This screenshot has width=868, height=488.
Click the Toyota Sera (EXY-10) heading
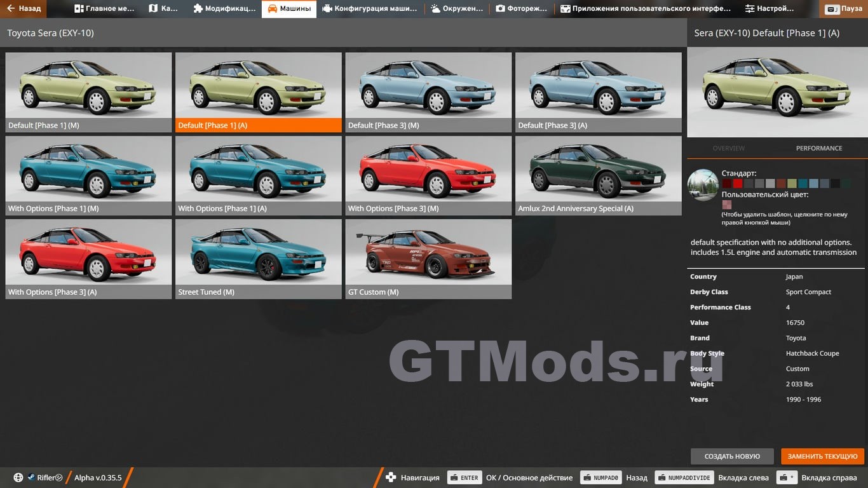pyautogui.click(x=50, y=32)
